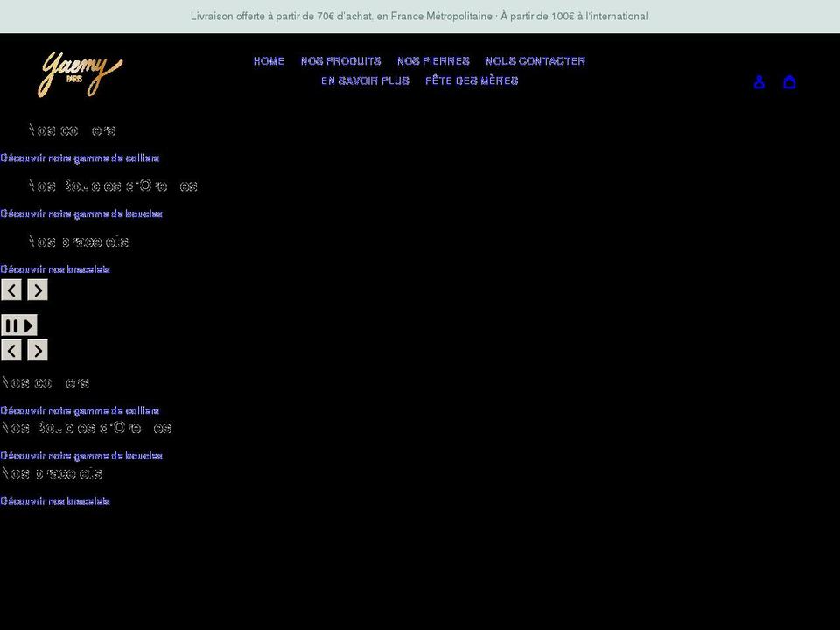
Task: Click next-slide arrow below the pause button
Action: [x=38, y=350]
